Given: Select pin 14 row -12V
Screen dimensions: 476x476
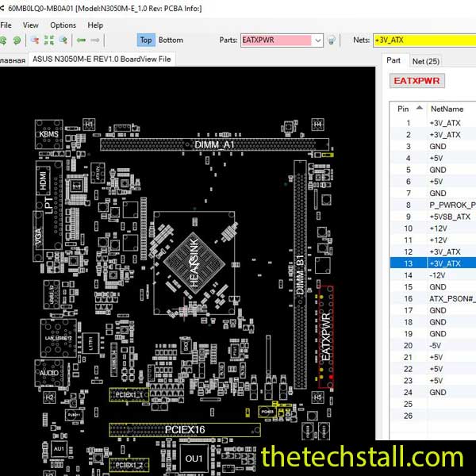Looking at the screenshot, I should pyautogui.click(x=433, y=275).
